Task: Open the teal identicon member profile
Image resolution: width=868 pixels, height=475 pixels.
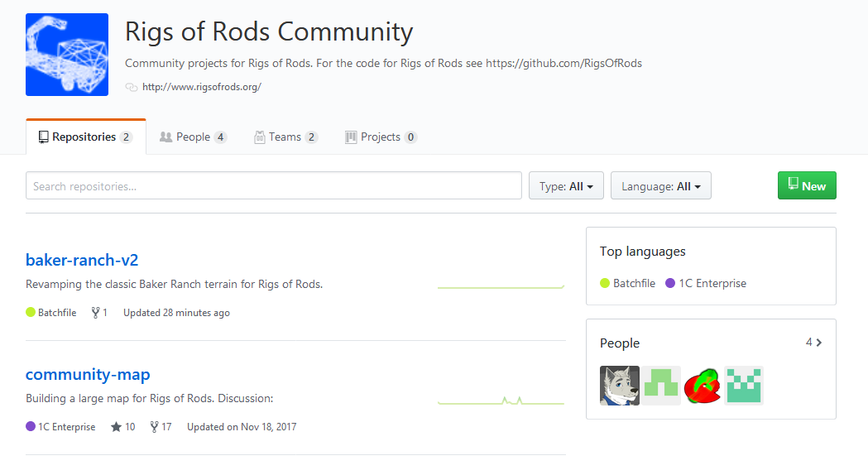Action: click(743, 386)
